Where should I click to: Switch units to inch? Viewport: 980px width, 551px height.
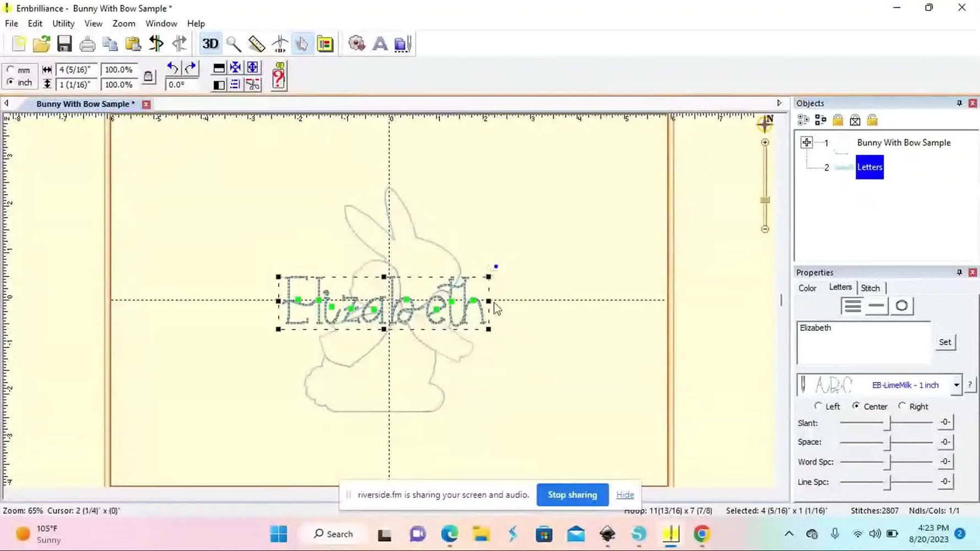10,82
